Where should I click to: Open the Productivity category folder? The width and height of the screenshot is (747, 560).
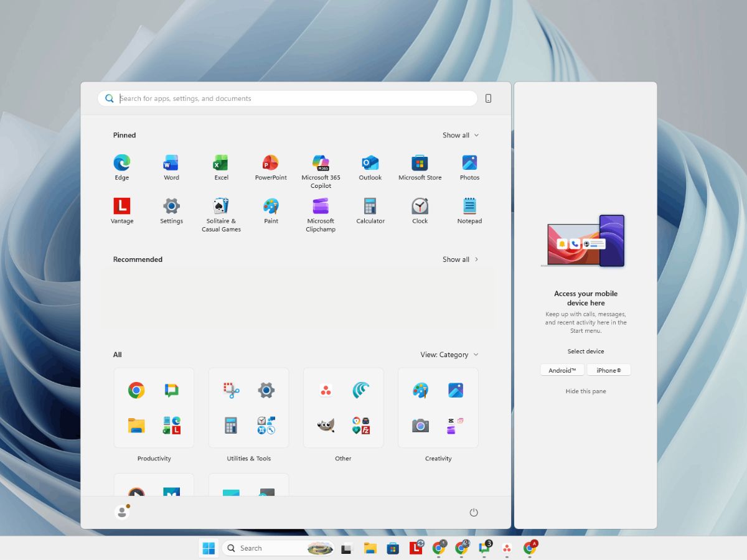154,408
